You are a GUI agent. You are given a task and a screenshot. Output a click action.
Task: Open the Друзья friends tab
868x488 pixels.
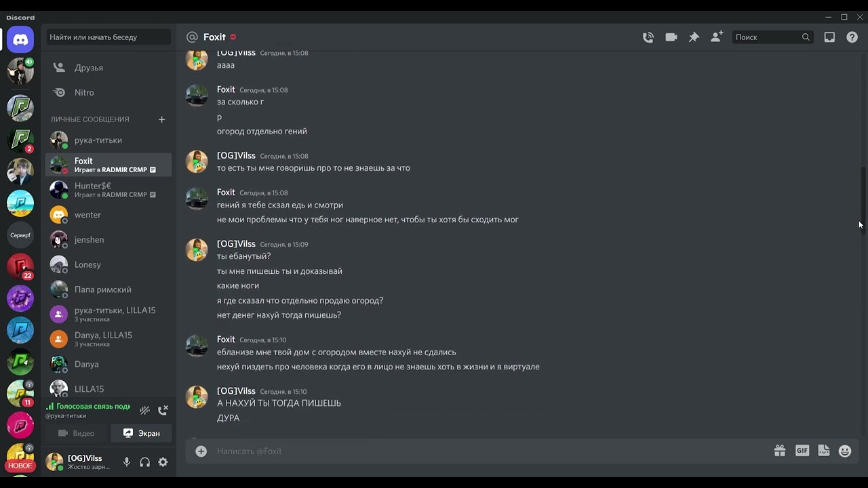point(89,68)
